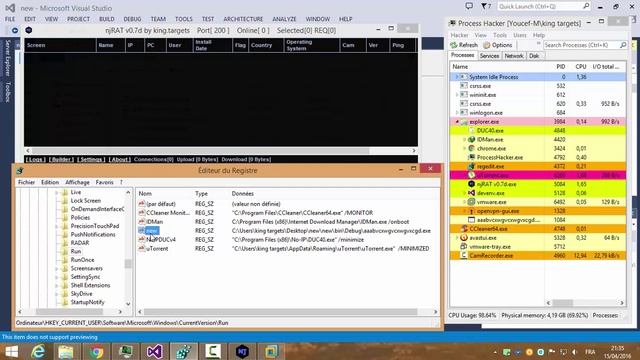Select the uTorrent registry value

pos(157,249)
